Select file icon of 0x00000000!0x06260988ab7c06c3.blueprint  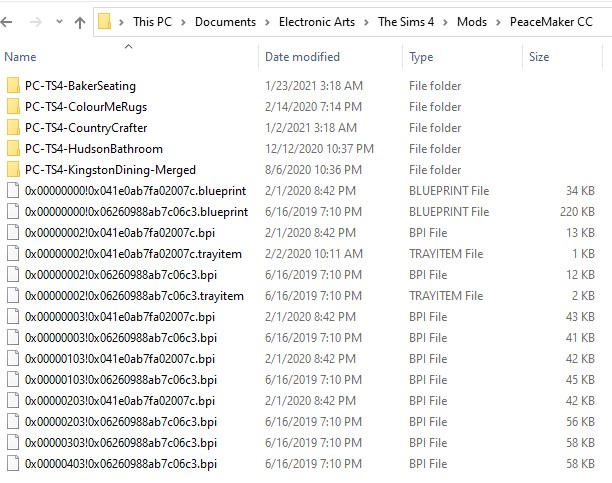click(x=13, y=212)
